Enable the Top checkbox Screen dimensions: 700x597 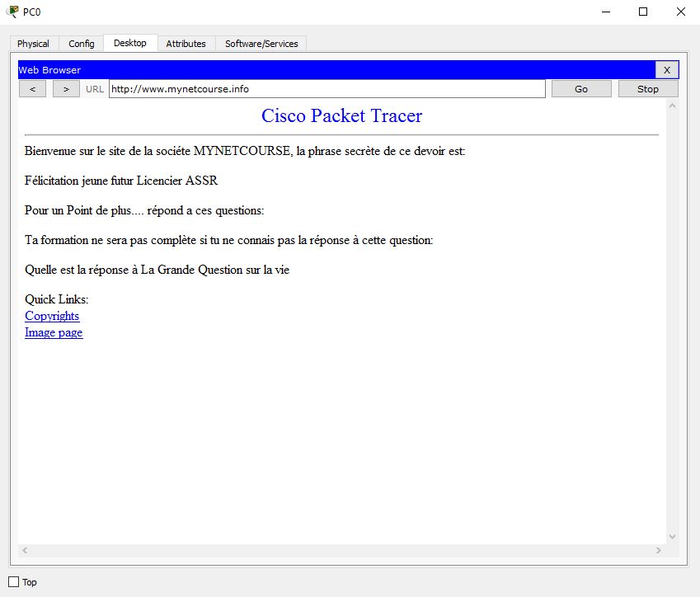pyautogui.click(x=13, y=582)
